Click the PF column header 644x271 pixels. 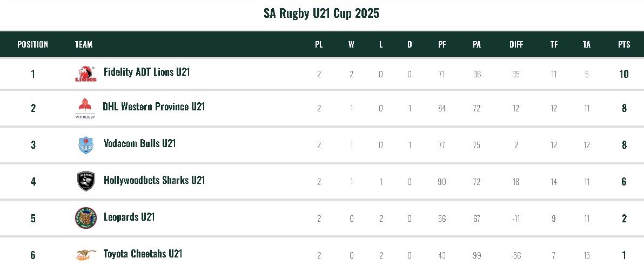[442, 44]
